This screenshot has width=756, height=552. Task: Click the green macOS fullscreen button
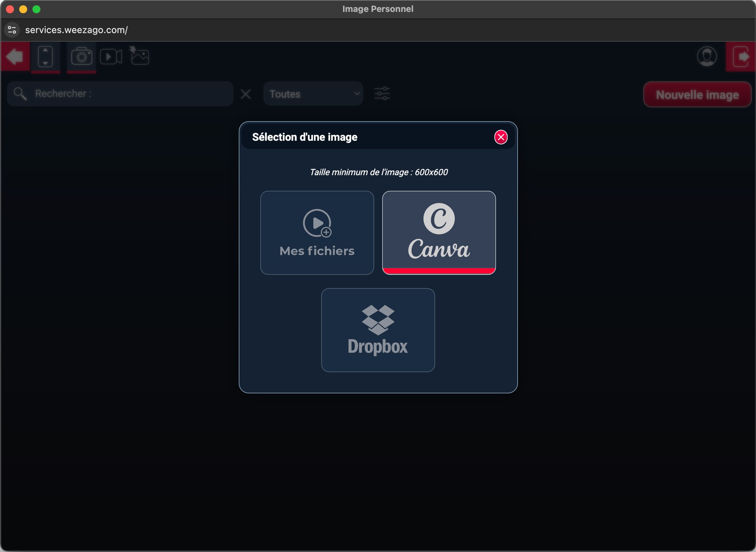[x=36, y=9]
